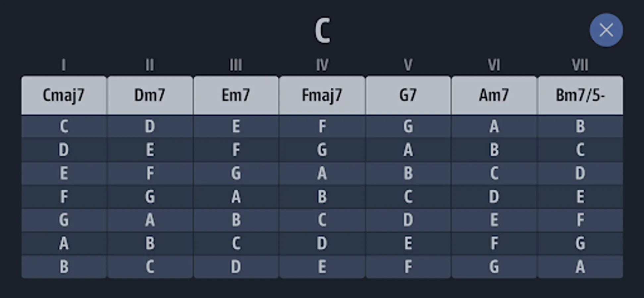Select the first note C under Cmaj7
The width and height of the screenshot is (644, 298).
(x=64, y=126)
